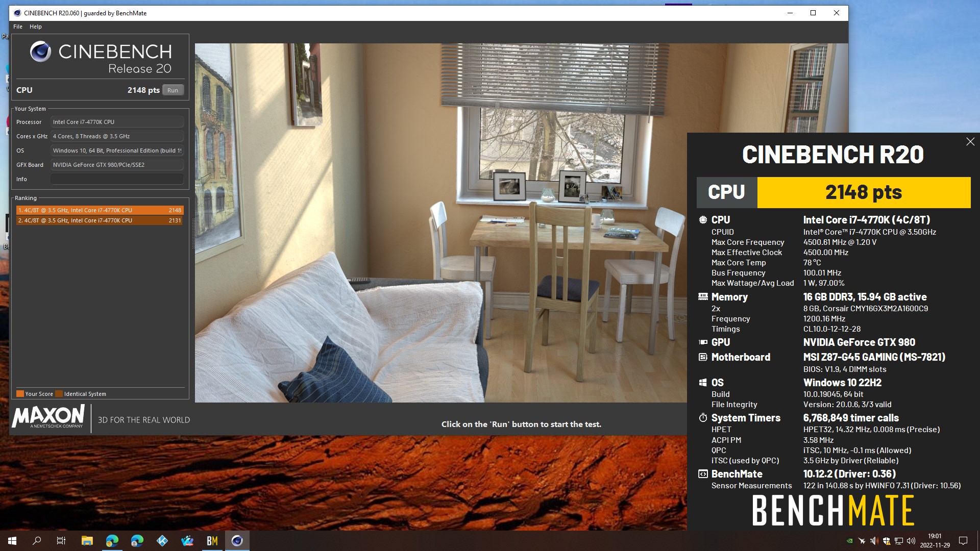Open the system volume tray icon
The width and height of the screenshot is (980, 551).
(x=911, y=541)
